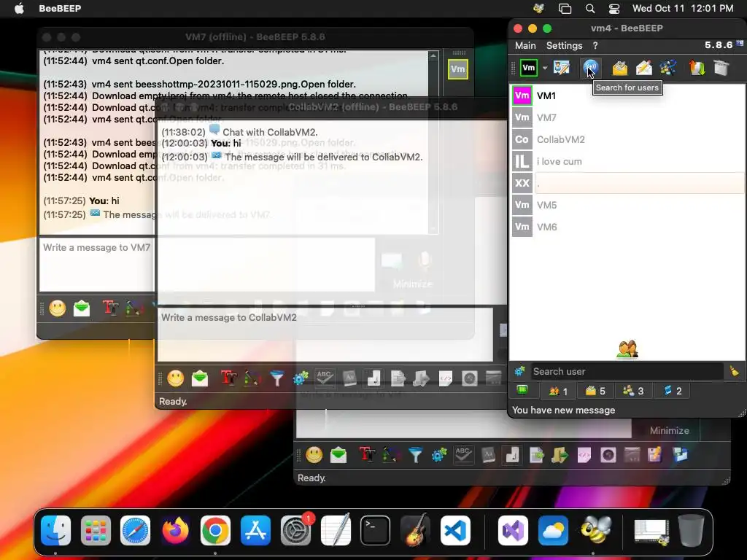747x560 pixels.
Task: Select user VM7 in the user list
Action: click(x=627, y=117)
